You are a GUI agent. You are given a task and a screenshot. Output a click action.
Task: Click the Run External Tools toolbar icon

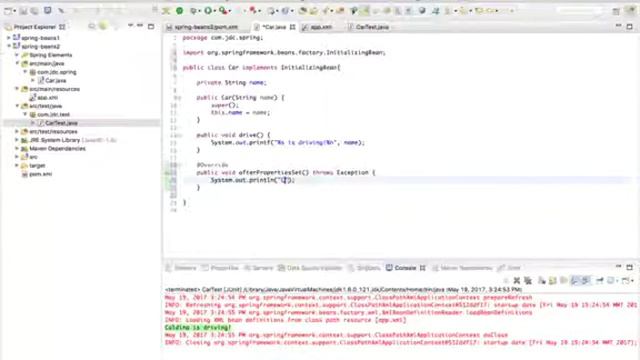tap(223, 11)
